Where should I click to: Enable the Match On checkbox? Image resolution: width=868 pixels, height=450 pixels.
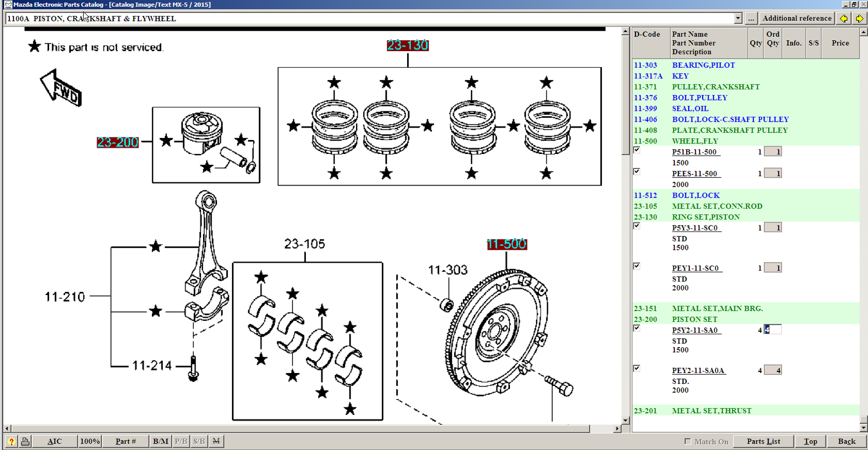click(x=688, y=441)
